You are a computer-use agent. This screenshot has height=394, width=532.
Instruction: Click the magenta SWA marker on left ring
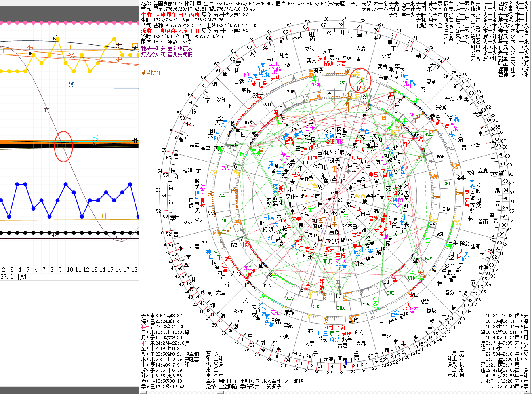[x=225, y=168]
